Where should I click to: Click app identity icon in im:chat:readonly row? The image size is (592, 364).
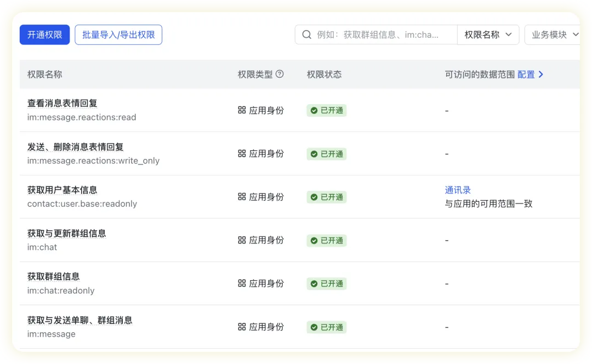[242, 283]
